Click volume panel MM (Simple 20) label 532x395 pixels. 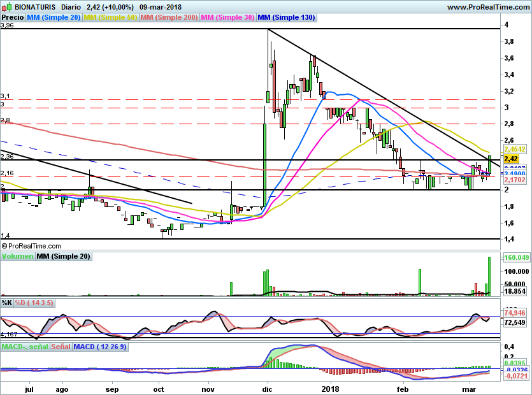[x=64, y=256]
